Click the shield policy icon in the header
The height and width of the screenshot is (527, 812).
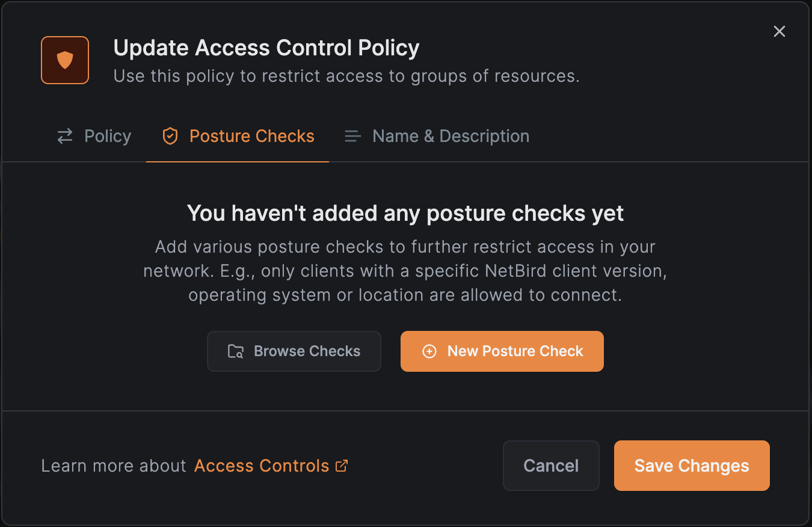(x=64, y=60)
